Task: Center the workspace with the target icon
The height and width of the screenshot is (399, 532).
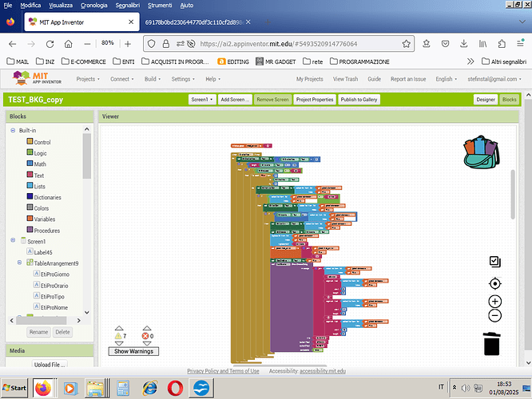Action: point(494,284)
